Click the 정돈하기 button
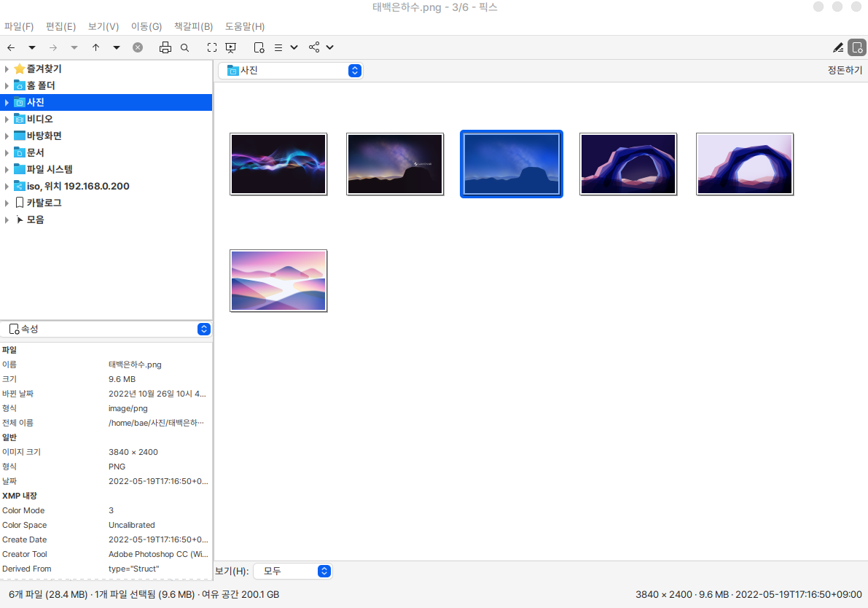The height and width of the screenshot is (608, 868). (845, 71)
